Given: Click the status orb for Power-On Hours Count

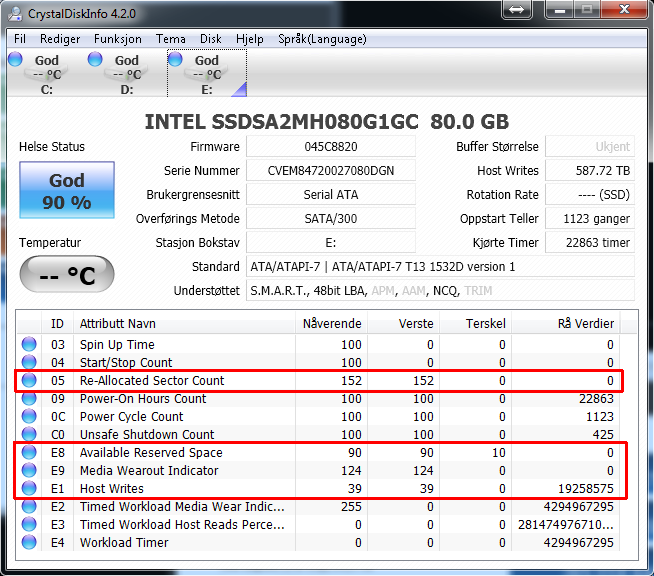Looking at the screenshot, I should click(29, 398).
